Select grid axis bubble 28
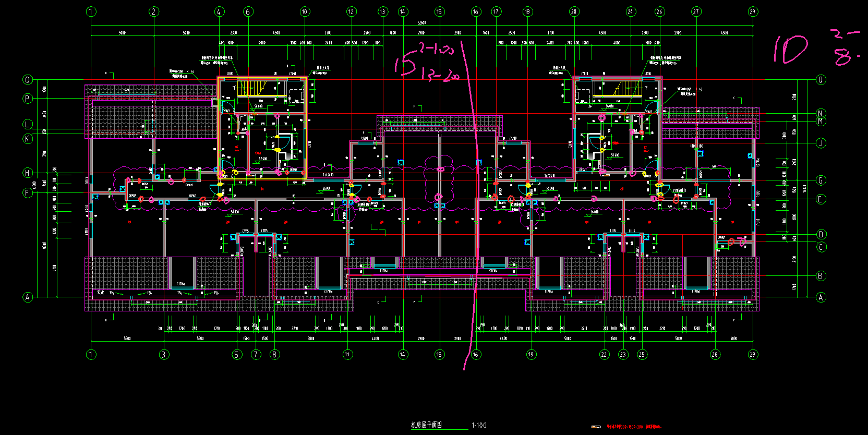Image resolution: width=868 pixels, height=435 pixels. [x=715, y=355]
